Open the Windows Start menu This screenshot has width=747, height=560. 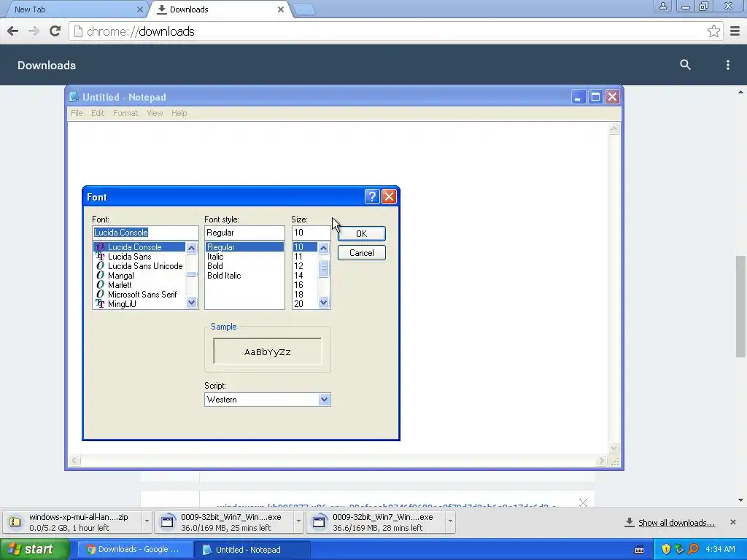(x=34, y=549)
